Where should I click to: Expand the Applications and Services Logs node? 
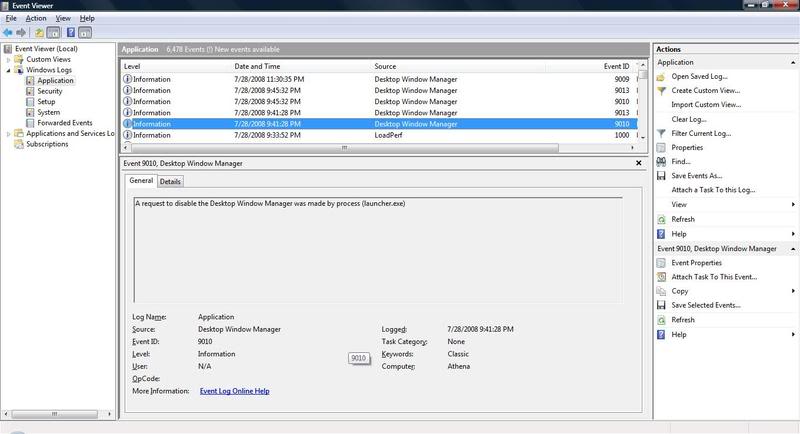point(9,133)
